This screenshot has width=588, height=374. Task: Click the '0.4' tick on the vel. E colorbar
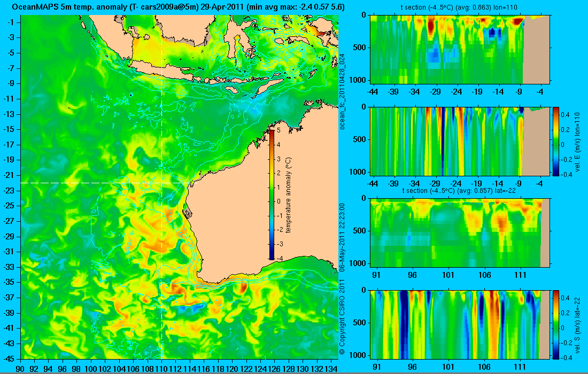click(x=565, y=114)
